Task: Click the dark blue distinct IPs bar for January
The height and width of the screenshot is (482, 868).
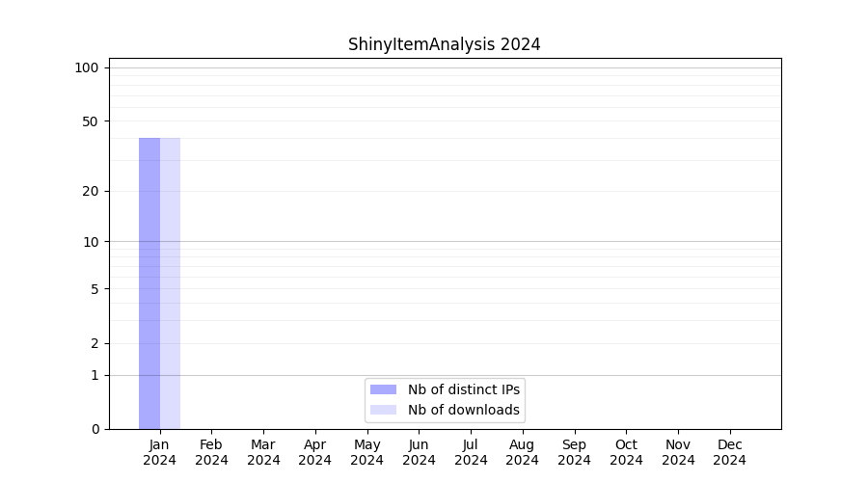Action: click(x=149, y=283)
